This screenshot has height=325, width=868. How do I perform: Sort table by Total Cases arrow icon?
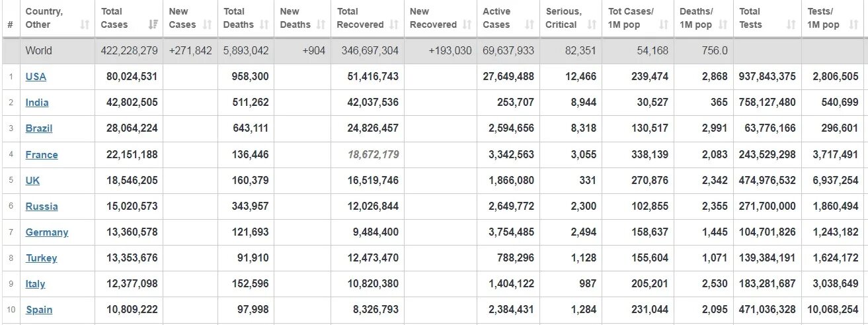click(x=153, y=24)
